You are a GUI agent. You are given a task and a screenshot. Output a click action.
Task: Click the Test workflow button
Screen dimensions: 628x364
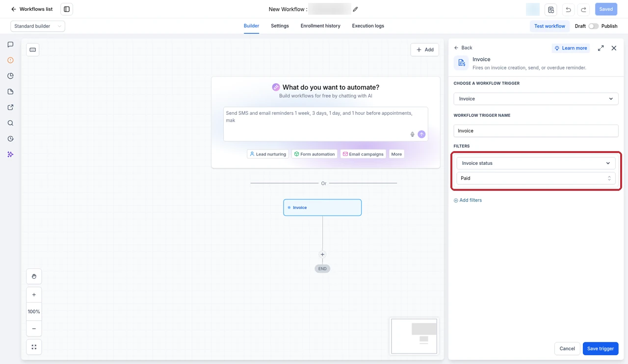click(x=549, y=26)
